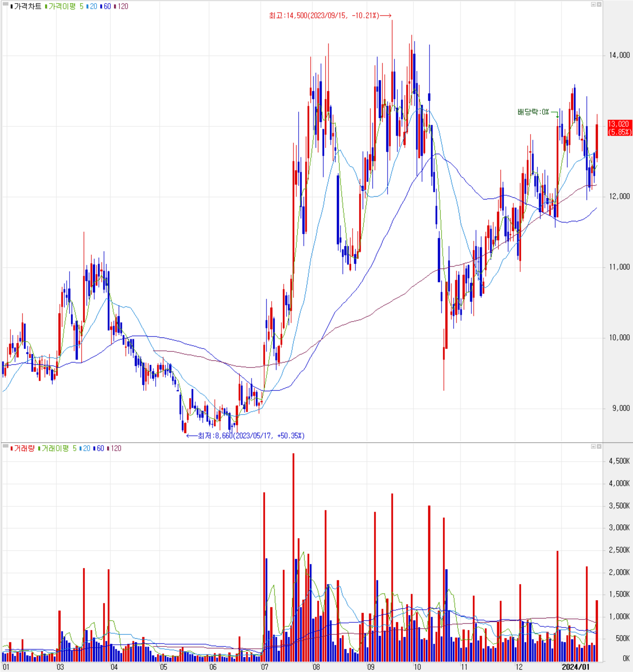Click the 14,000 price axis label
This screenshot has height=672, width=633.
619,55
